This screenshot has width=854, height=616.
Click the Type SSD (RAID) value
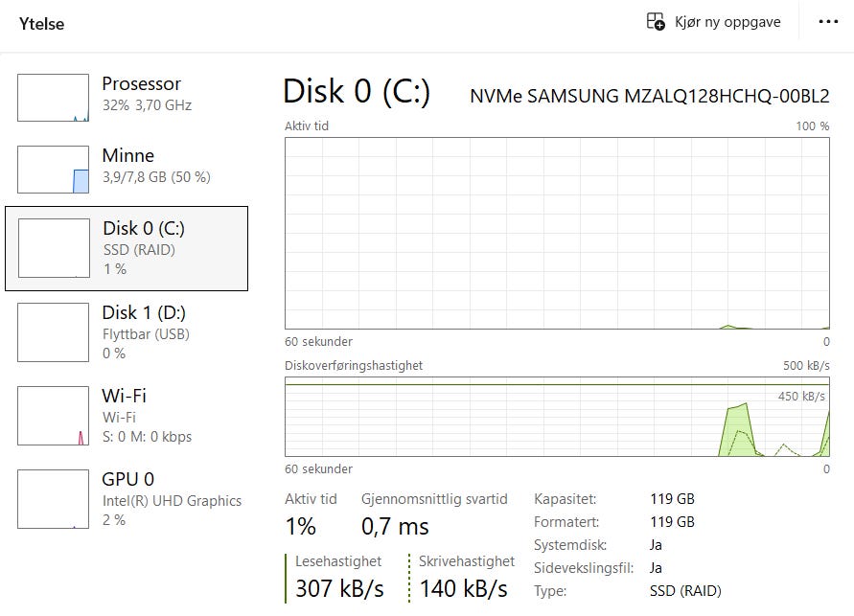tap(685, 591)
